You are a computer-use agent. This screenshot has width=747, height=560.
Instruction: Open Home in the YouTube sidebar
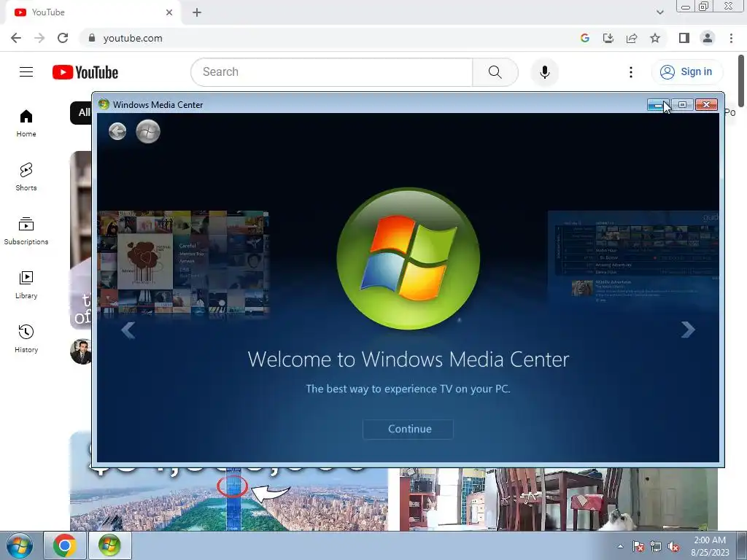pyautogui.click(x=26, y=122)
